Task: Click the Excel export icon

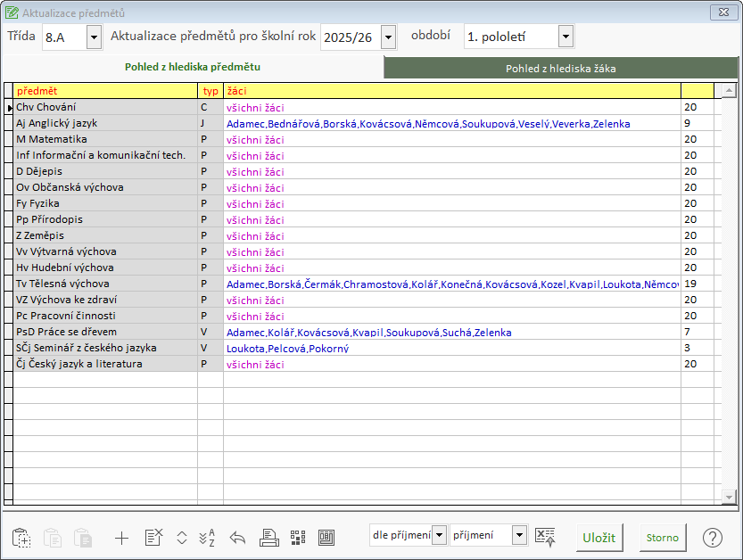Action: coord(545,537)
